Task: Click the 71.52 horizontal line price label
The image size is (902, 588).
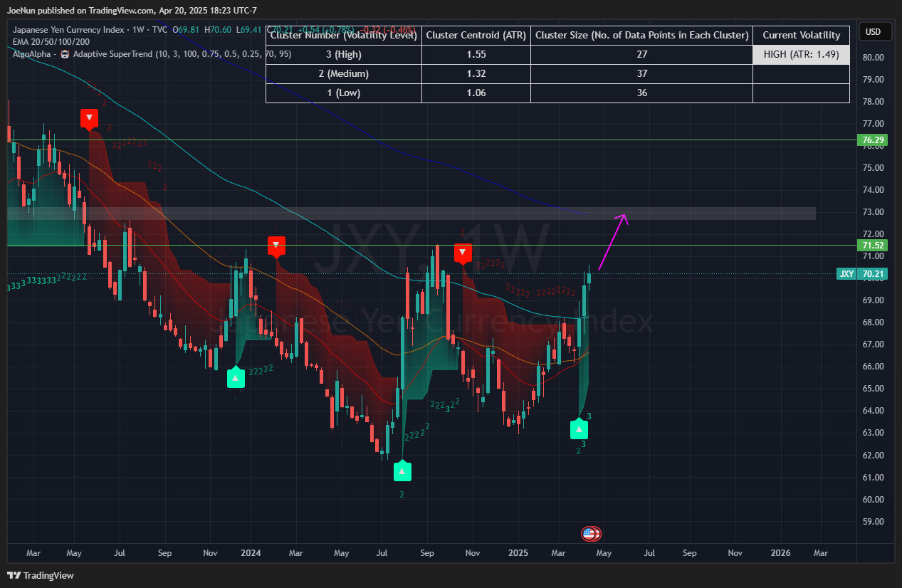Action: tap(873, 246)
